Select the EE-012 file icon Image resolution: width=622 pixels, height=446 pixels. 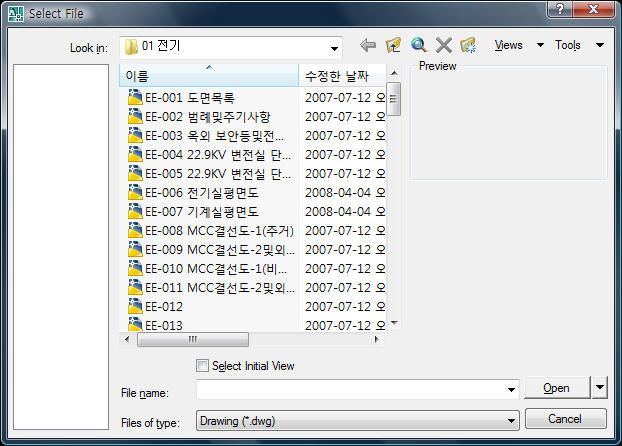pos(135,307)
